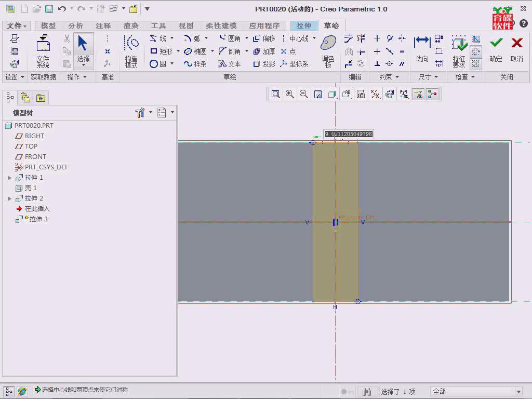Apply the Parallel constraint tool

tap(402, 64)
